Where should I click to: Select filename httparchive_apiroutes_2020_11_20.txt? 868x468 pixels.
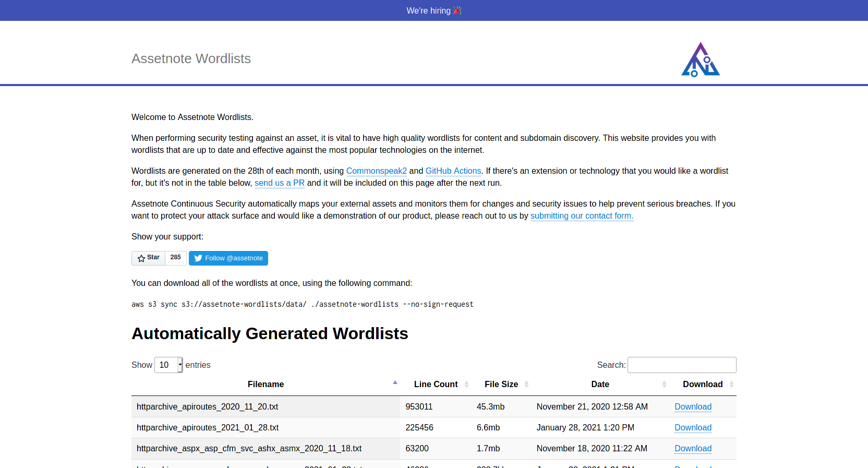click(x=207, y=406)
